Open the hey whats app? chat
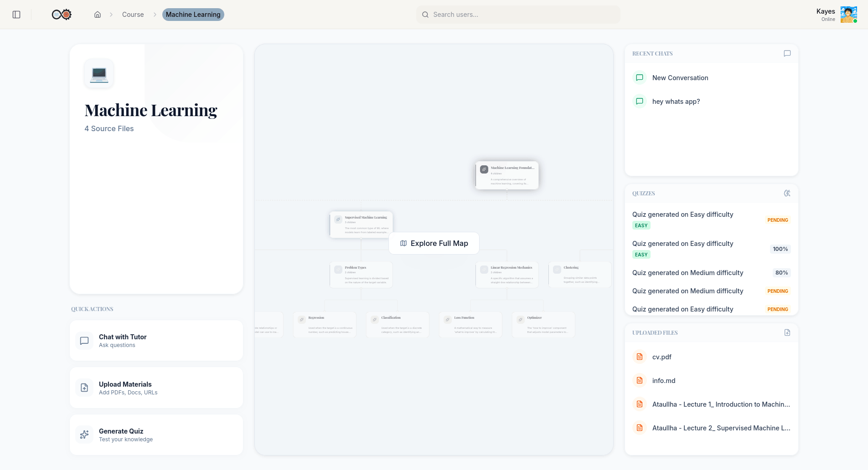 [711, 102]
